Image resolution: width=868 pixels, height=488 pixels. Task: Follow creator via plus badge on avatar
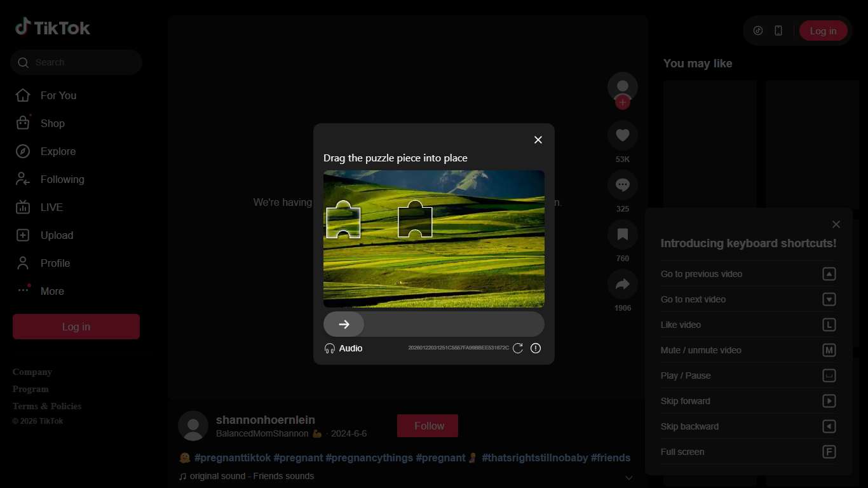point(623,103)
